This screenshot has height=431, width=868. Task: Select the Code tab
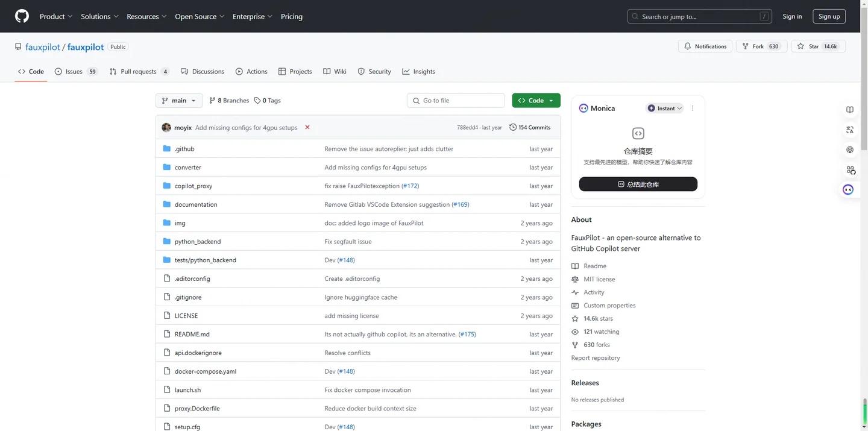click(31, 71)
